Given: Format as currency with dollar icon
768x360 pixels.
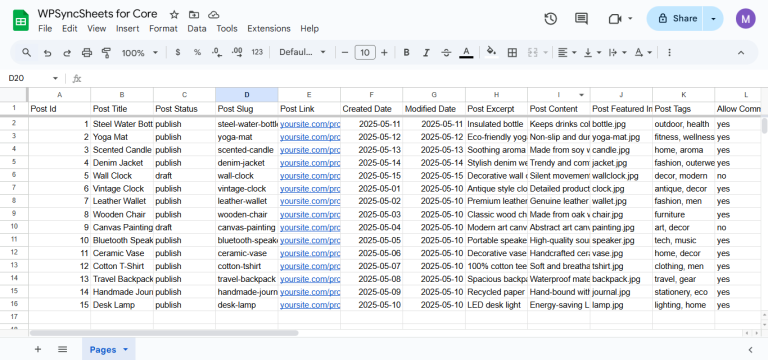Looking at the screenshot, I should pyautogui.click(x=177, y=52).
